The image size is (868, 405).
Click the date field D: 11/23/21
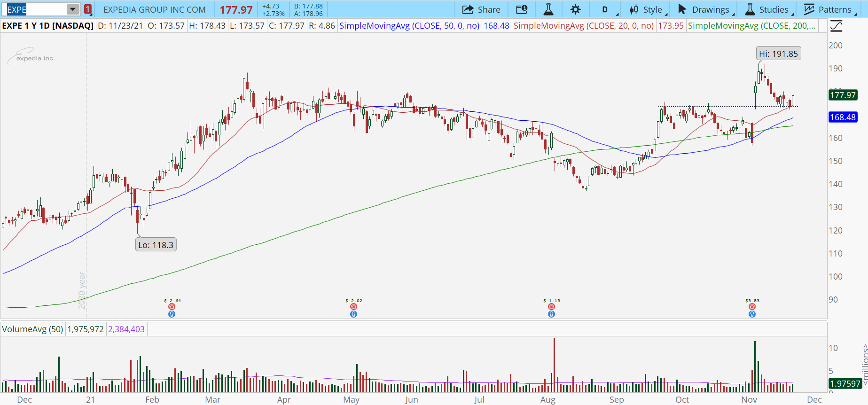[120, 26]
